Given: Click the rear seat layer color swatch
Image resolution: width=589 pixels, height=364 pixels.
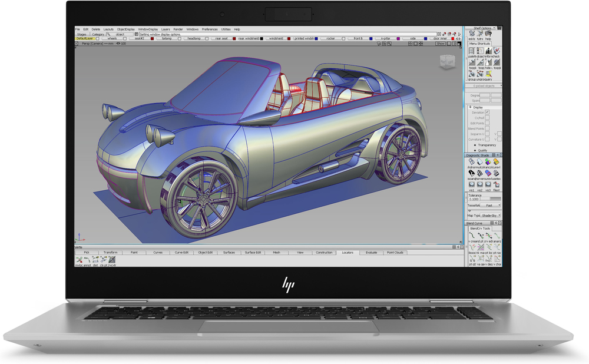Looking at the screenshot, I should tap(234, 39).
